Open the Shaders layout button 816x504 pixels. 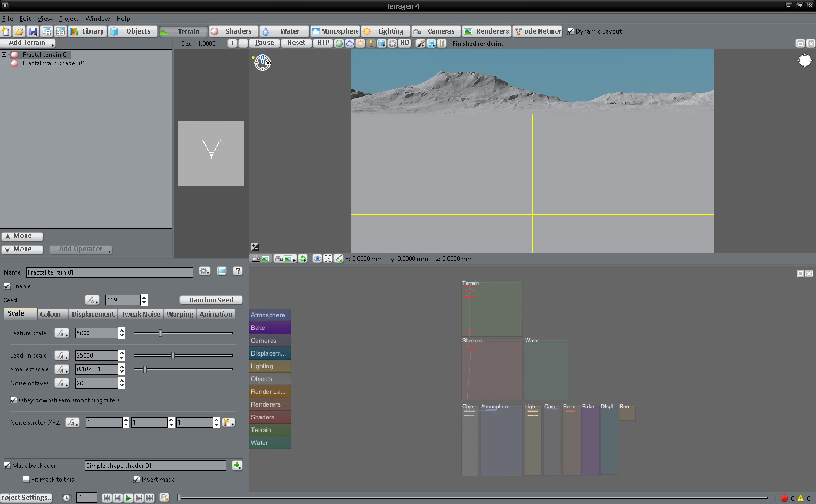(x=234, y=31)
